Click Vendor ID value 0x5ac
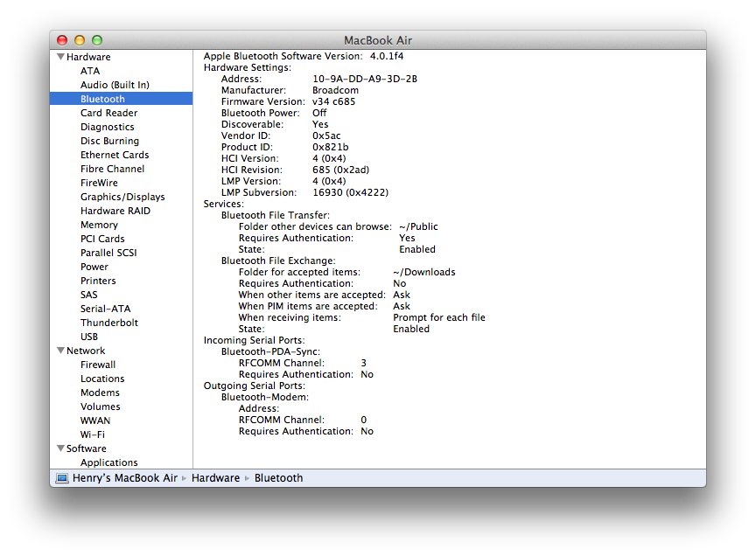 326,136
